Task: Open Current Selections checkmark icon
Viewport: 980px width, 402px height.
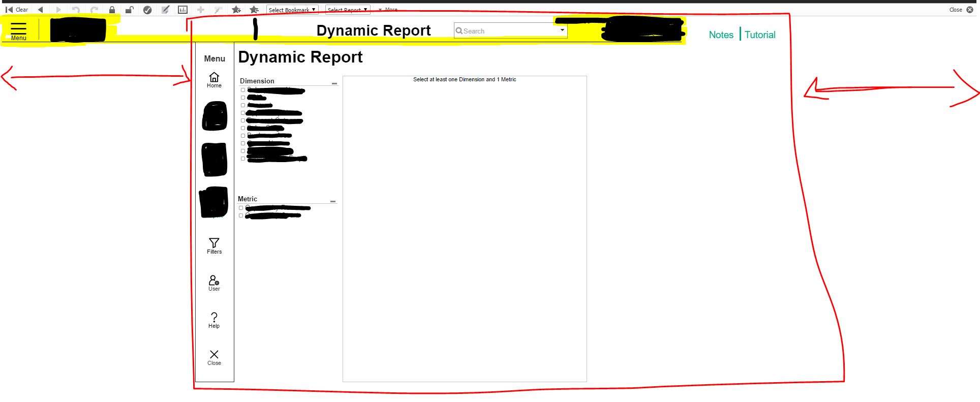Action: (x=147, y=10)
